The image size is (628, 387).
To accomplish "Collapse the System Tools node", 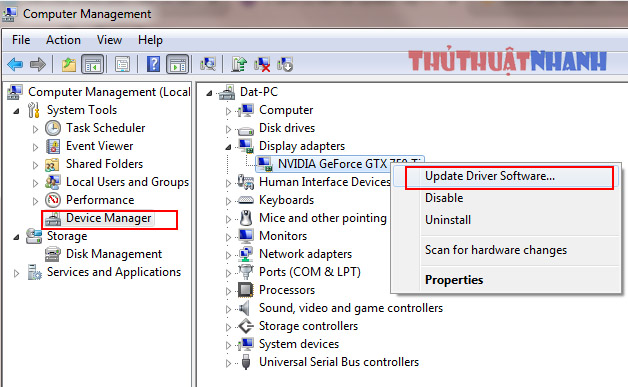I will (16, 111).
